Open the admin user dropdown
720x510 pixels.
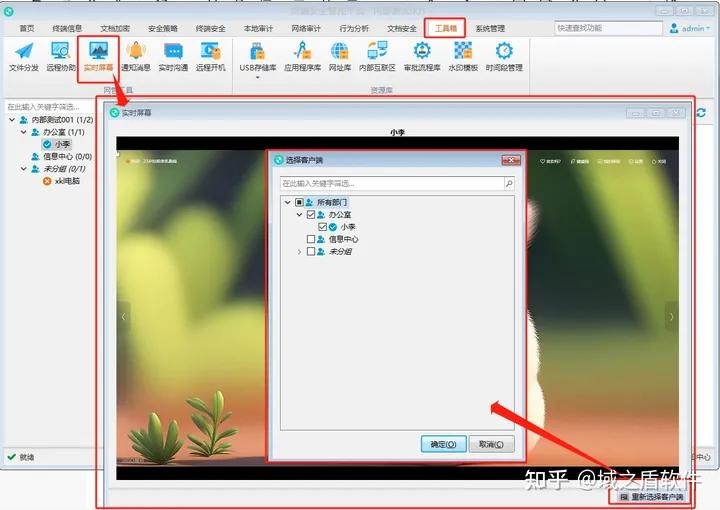point(688,29)
